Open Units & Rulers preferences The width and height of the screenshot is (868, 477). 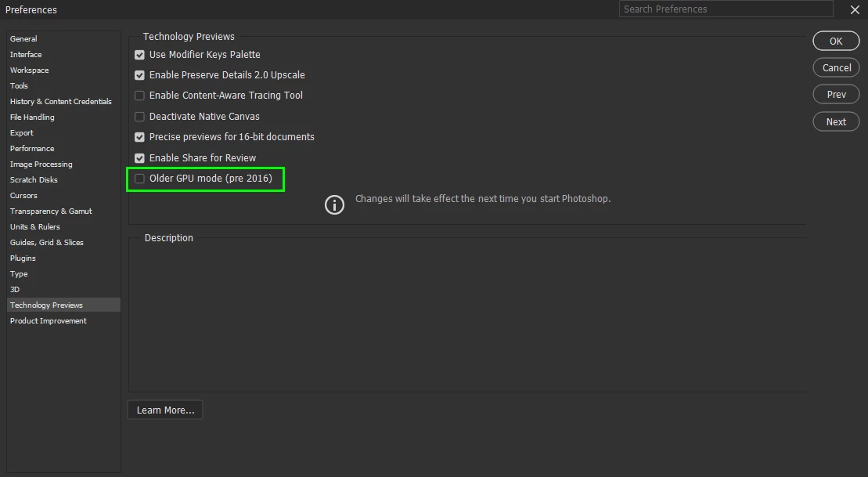click(x=63, y=226)
